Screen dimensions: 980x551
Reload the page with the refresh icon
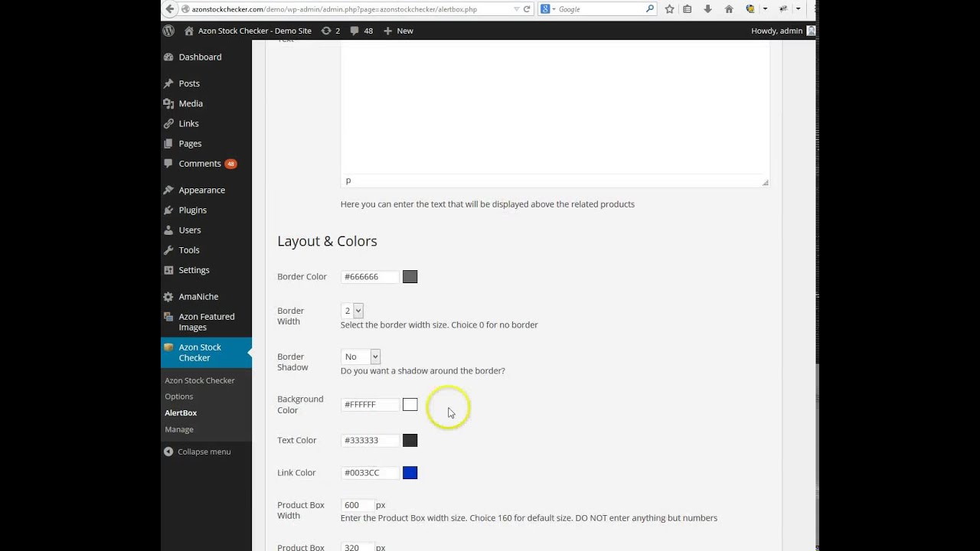[x=527, y=9]
